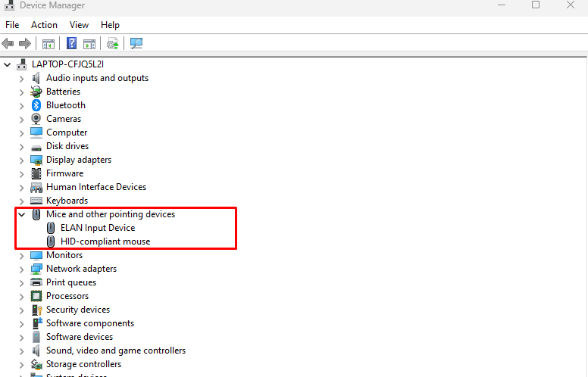Click the Back arrow toolbar icon
The width and height of the screenshot is (588, 377).
[8, 43]
